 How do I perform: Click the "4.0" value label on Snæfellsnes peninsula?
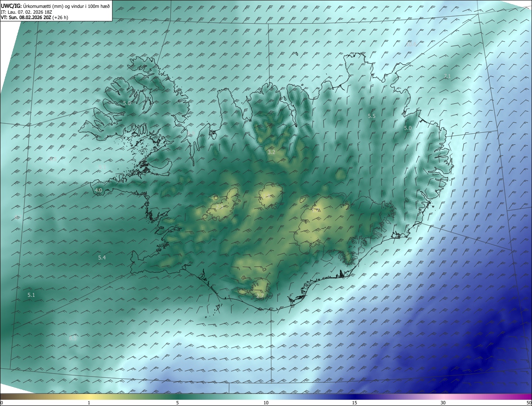tap(99, 190)
